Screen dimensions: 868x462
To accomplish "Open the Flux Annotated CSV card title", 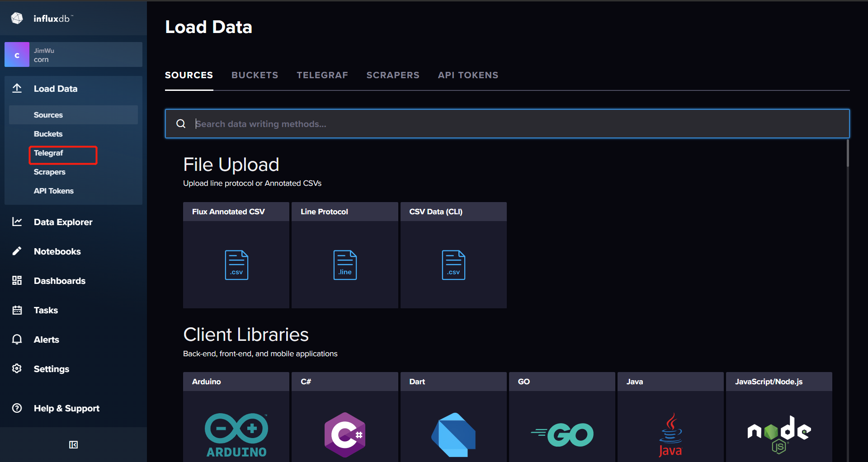I will pyautogui.click(x=228, y=212).
